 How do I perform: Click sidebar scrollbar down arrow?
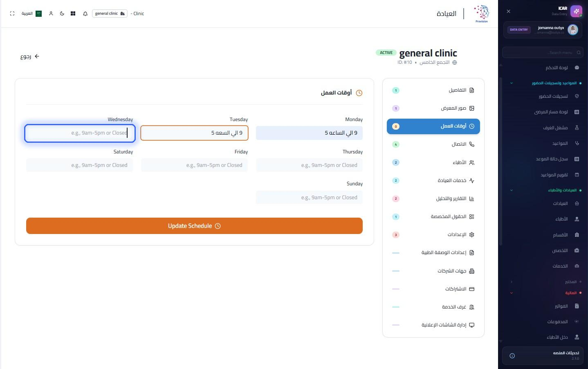click(x=500, y=341)
